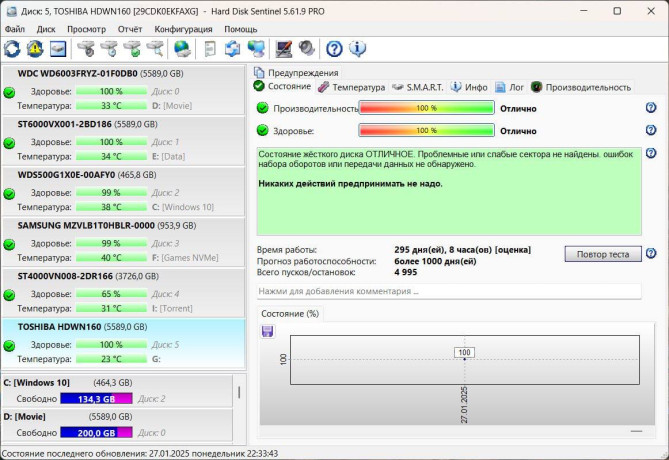Click the более 1000 дня(ей) value

click(435, 261)
